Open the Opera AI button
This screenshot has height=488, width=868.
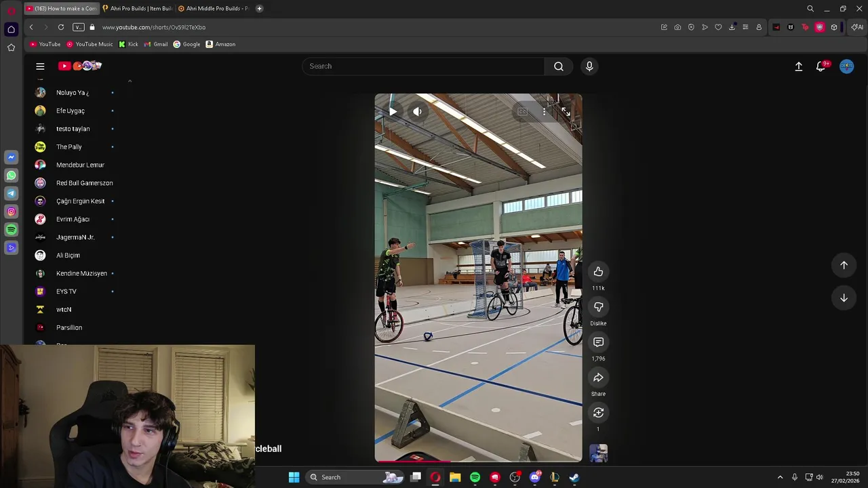point(857,27)
